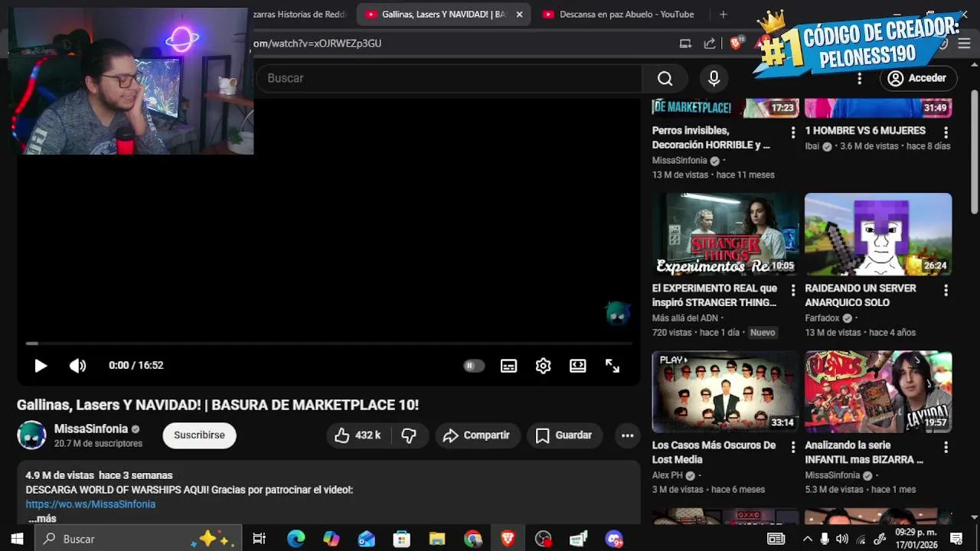Open the YouTube settings three-dot menu
This screenshot has width=980, height=551.
click(859, 78)
